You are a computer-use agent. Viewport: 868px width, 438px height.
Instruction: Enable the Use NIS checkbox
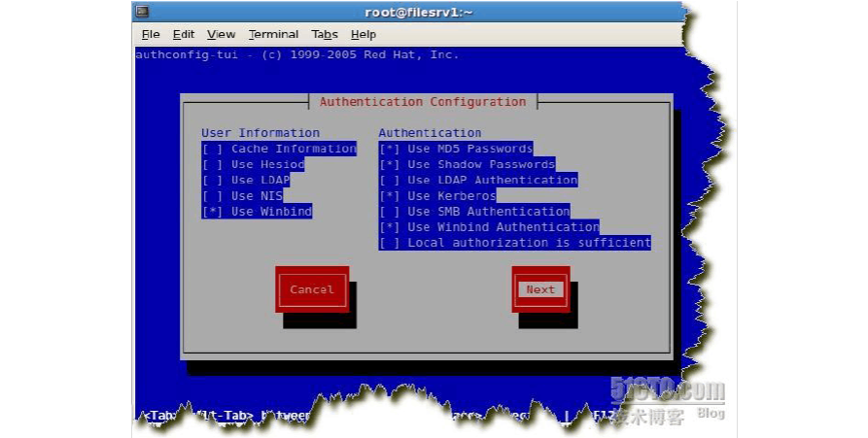click(213, 195)
